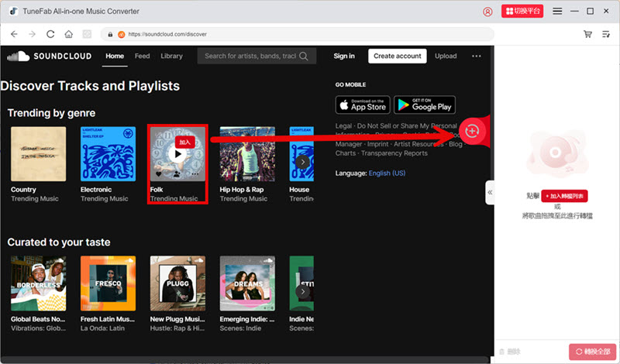Open the hamburger menu
This screenshot has height=364, width=620.
pyautogui.click(x=557, y=11)
